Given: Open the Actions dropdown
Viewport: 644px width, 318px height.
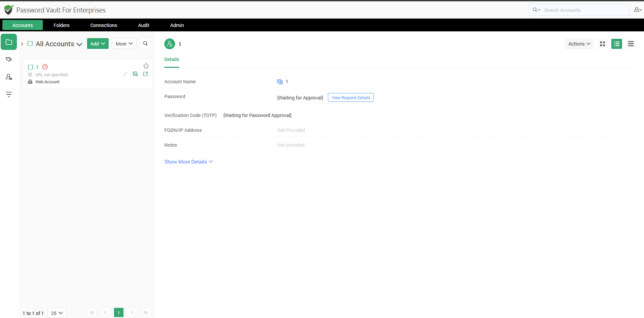Looking at the screenshot, I should [x=579, y=44].
